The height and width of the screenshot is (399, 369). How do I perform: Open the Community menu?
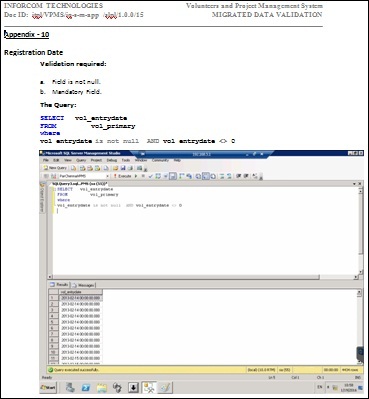160,160
